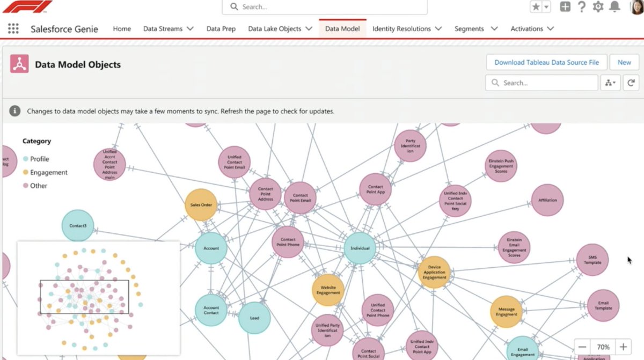Click the Other pink legend dot
This screenshot has width=644, height=360.
pyautogui.click(x=25, y=186)
